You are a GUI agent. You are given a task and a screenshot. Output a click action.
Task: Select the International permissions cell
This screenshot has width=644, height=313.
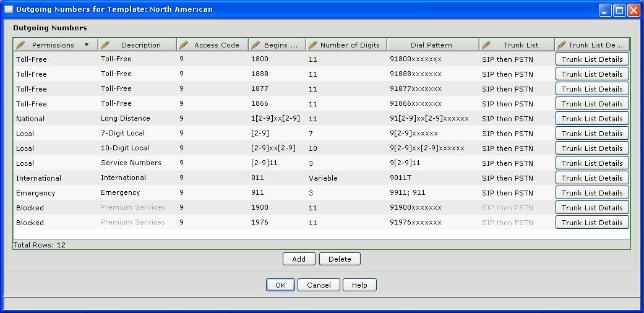[56, 178]
